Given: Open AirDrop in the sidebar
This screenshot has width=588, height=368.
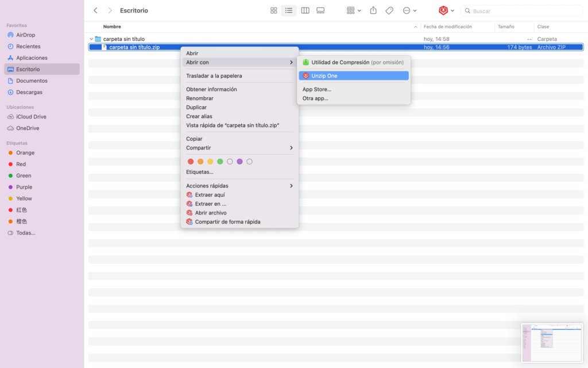Looking at the screenshot, I should 25,35.
